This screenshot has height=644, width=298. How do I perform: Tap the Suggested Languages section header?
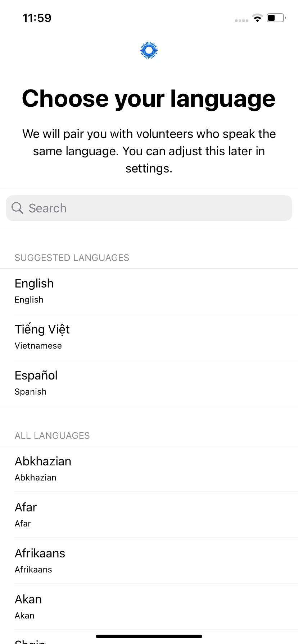coord(72,258)
